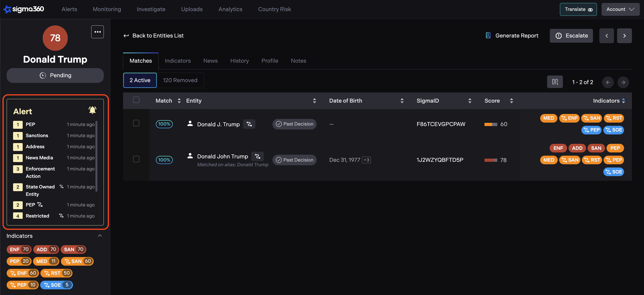
Task: Expand the +3 date of birth badge
Action: point(366,160)
